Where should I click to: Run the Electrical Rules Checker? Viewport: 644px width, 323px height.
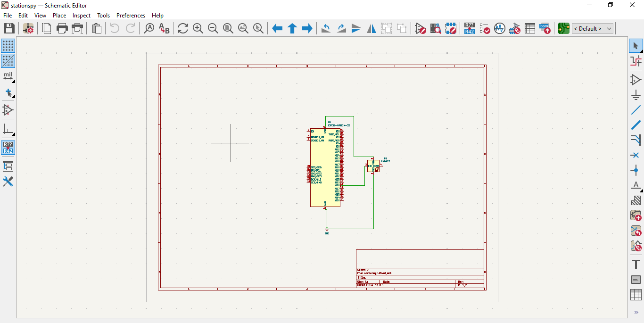(485, 28)
